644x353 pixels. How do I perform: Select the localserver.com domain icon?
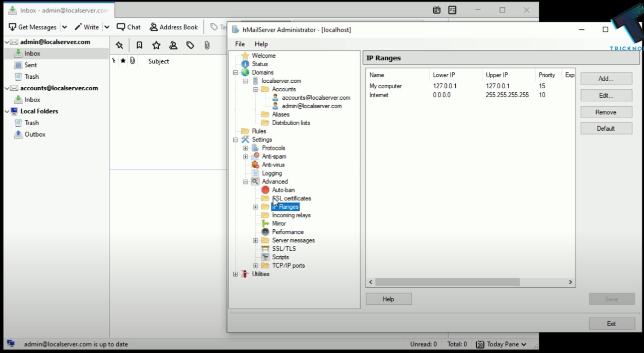(x=255, y=81)
